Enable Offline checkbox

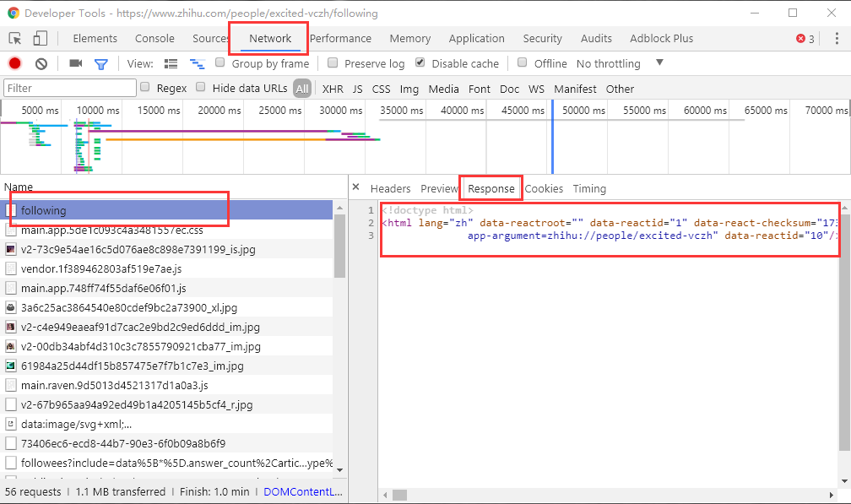coord(522,62)
